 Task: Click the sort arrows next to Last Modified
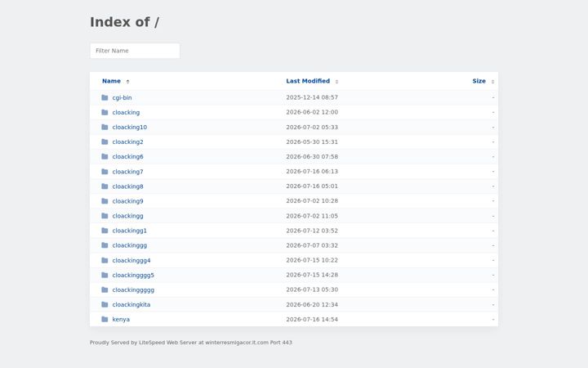(336, 82)
